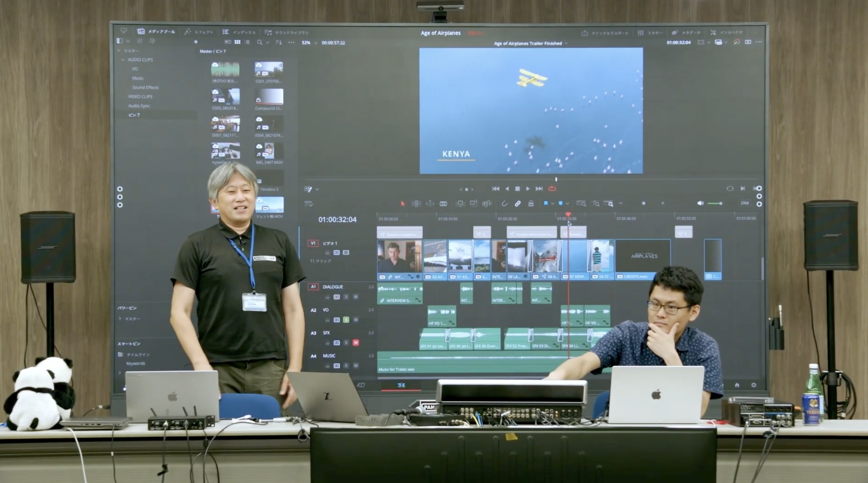Solo the MUSIC track A4

click(x=346, y=366)
